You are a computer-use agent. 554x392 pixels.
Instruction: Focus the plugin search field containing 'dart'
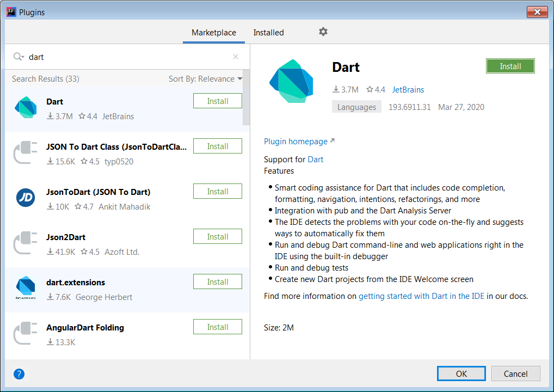128,57
